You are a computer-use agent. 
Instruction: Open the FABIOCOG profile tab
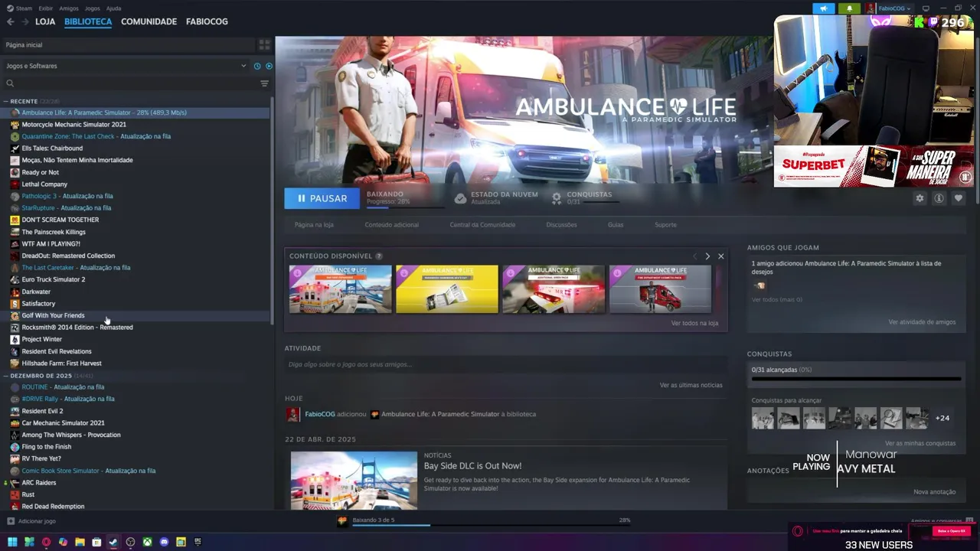(x=207, y=21)
